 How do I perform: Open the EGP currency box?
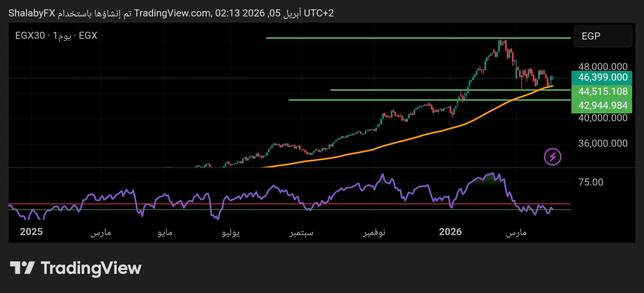click(603, 36)
